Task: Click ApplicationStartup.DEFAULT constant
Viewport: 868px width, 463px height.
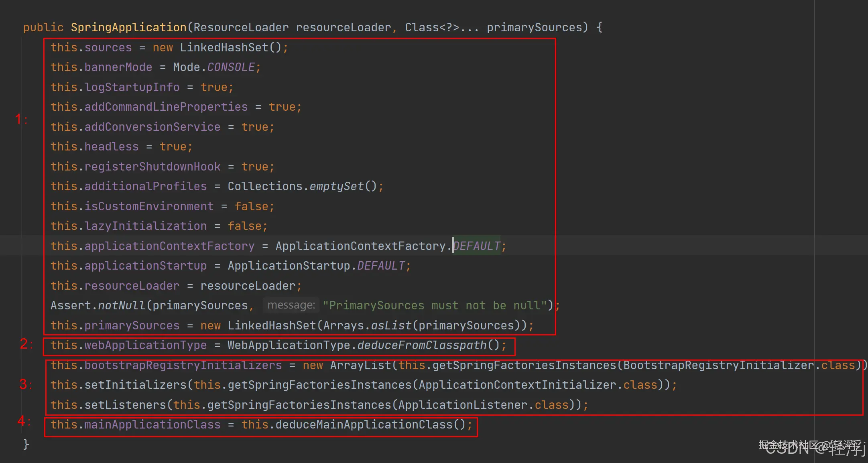Action: (380, 266)
